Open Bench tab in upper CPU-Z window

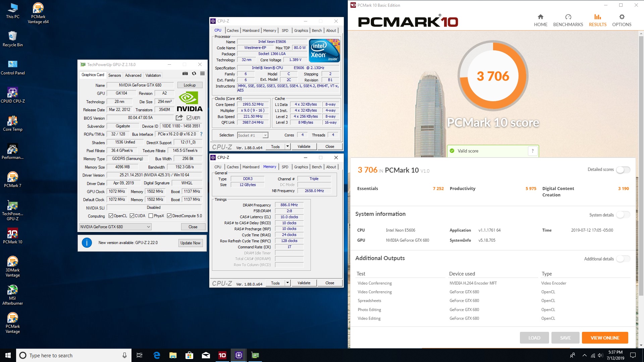coord(317,31)
